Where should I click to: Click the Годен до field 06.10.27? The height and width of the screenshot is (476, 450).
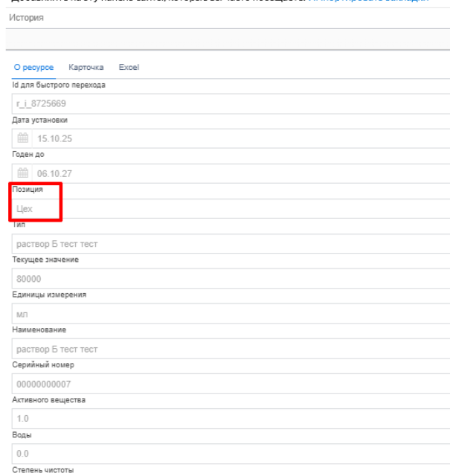coord(241,173)
